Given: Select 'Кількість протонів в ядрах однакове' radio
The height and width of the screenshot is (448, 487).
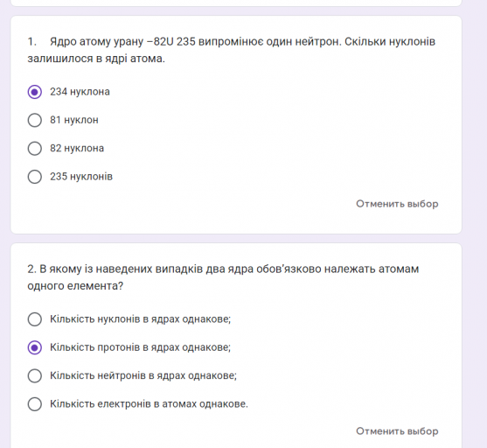Looking at the screenshot, I should click(34, 347).
